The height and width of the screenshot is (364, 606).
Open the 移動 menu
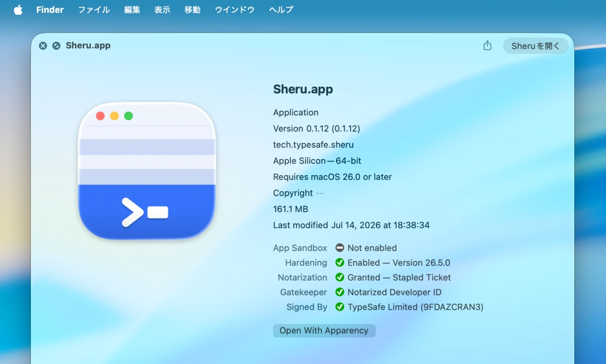point(193,10)
